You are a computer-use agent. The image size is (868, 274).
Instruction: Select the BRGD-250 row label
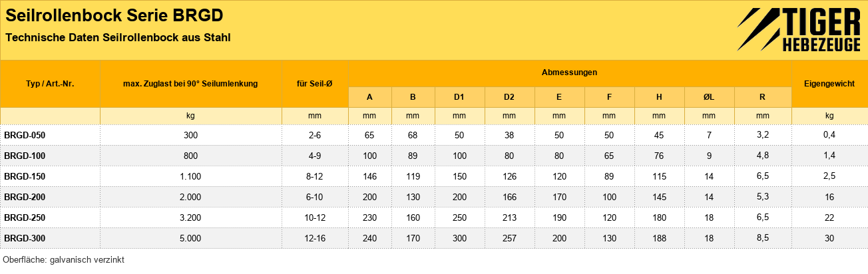click(25, 217)
